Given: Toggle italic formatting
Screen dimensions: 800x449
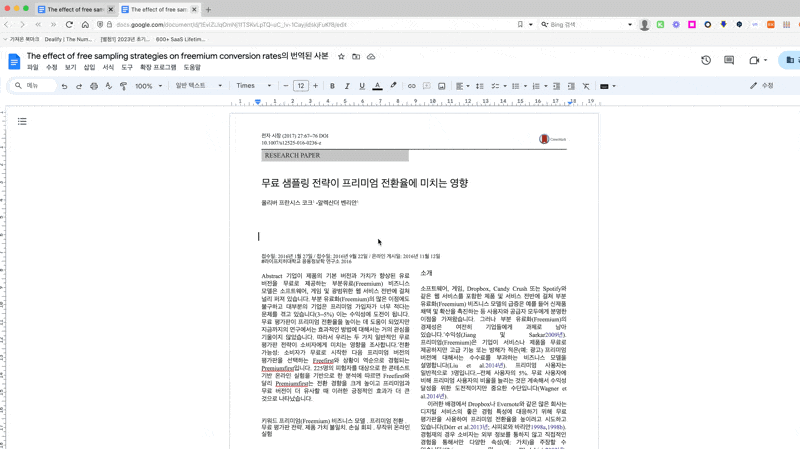Looking at the screenshot, I should pos(347,86).
